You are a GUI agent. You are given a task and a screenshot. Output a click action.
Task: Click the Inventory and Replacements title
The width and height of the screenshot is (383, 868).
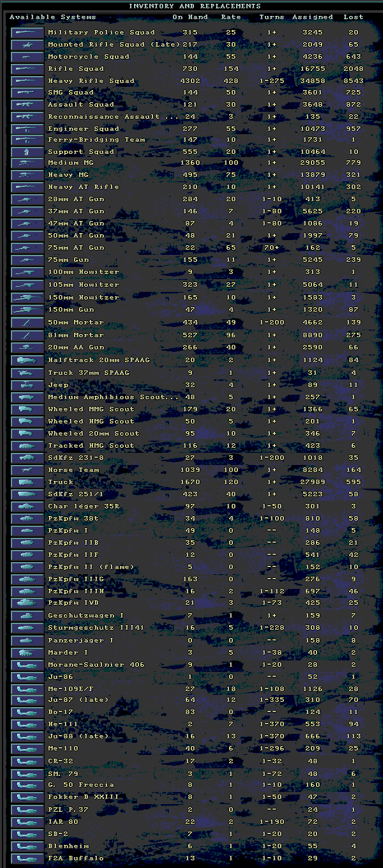(186, 6)
